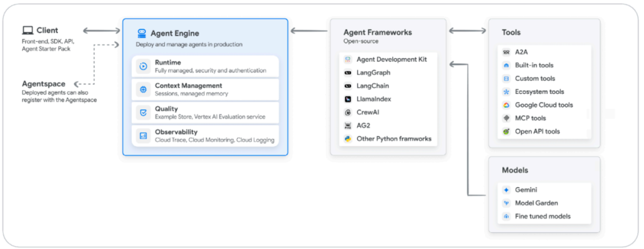The height and width of the screenshot is (249, 644).
Task: Click 'Sessions, managed memory' text
Action: 191,93
